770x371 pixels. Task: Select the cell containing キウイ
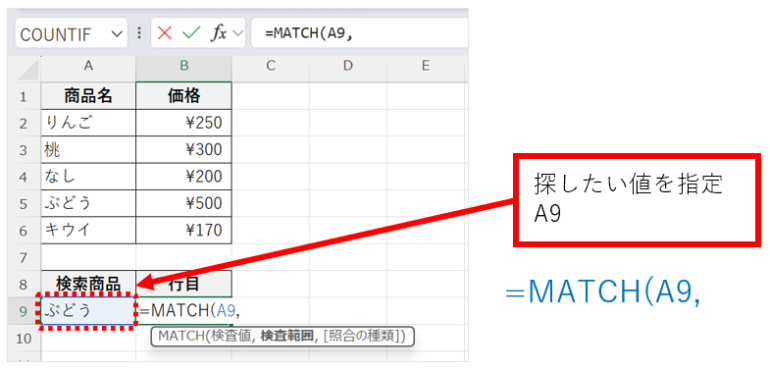point(88,230)
